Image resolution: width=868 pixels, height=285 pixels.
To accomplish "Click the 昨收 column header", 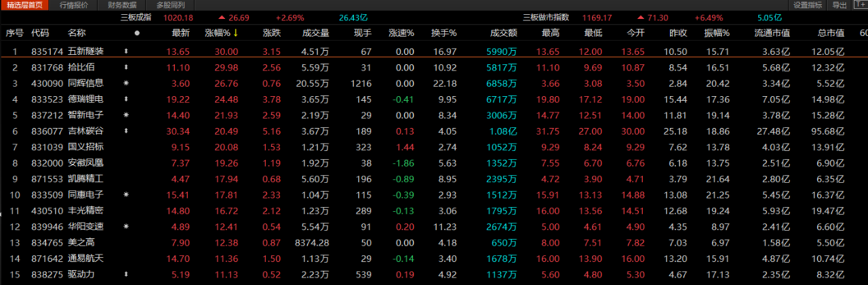I will tap(678, 32).
